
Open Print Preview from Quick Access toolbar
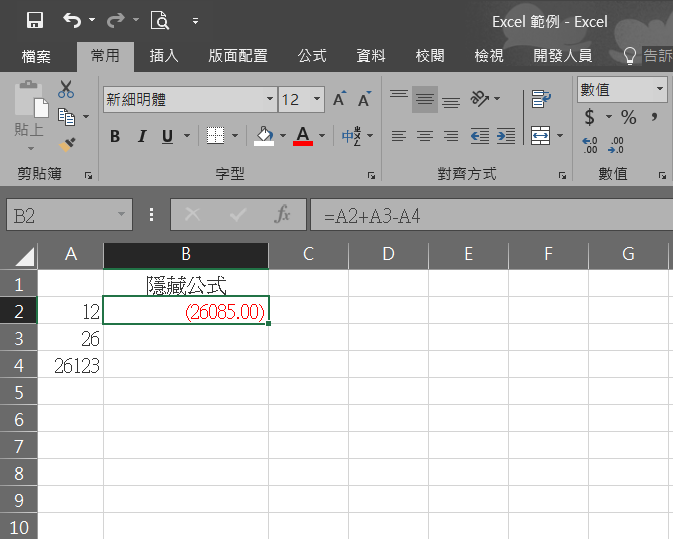tap(160, 20)
